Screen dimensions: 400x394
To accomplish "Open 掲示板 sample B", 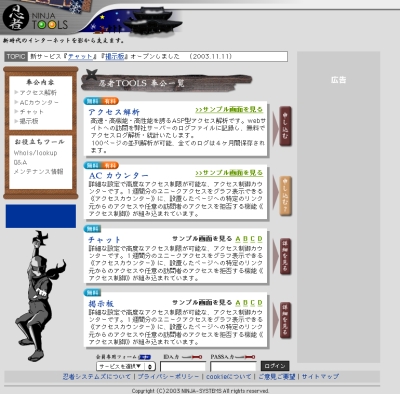I will [245, 303].
